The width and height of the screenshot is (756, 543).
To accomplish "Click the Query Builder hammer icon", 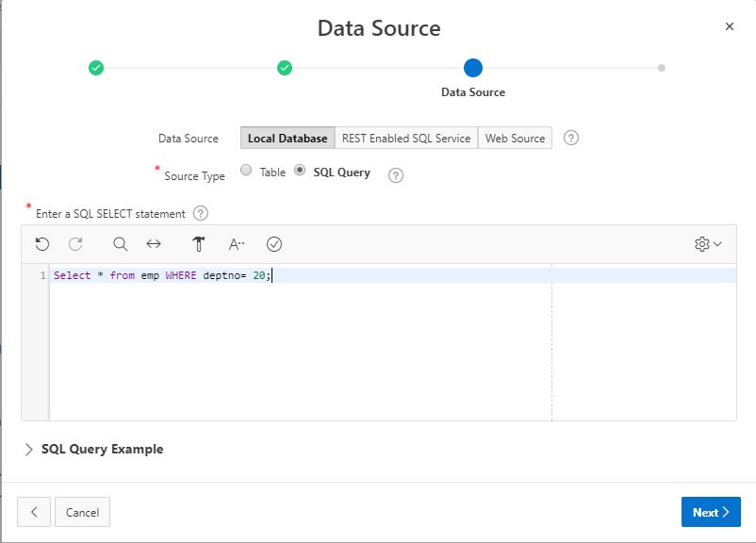I will 198,244.
